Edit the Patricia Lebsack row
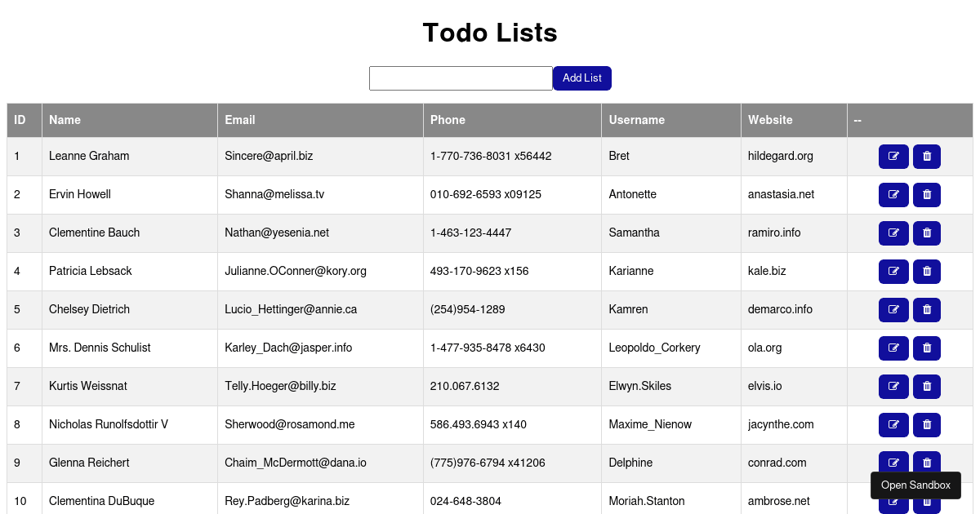The image size is (980, 514). tap(893, 272)
